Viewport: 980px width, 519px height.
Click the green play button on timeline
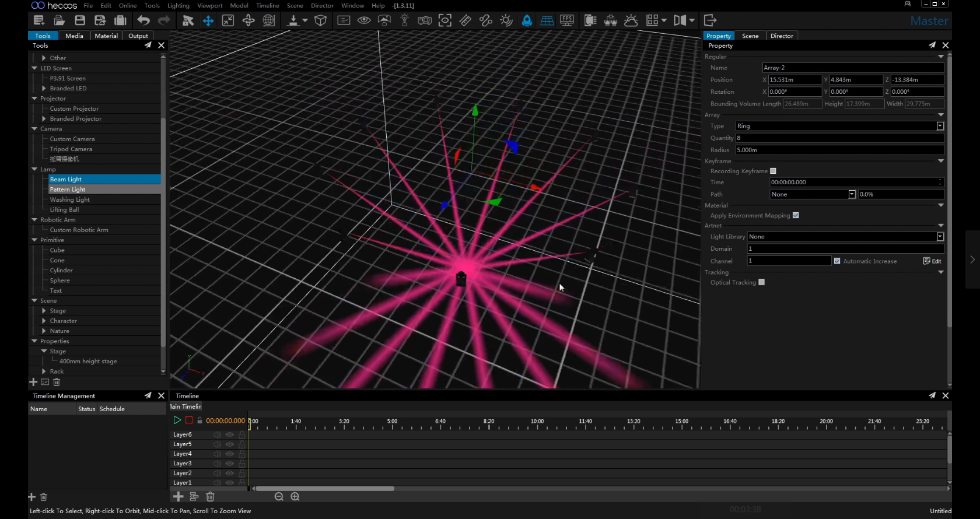[177, 420]
